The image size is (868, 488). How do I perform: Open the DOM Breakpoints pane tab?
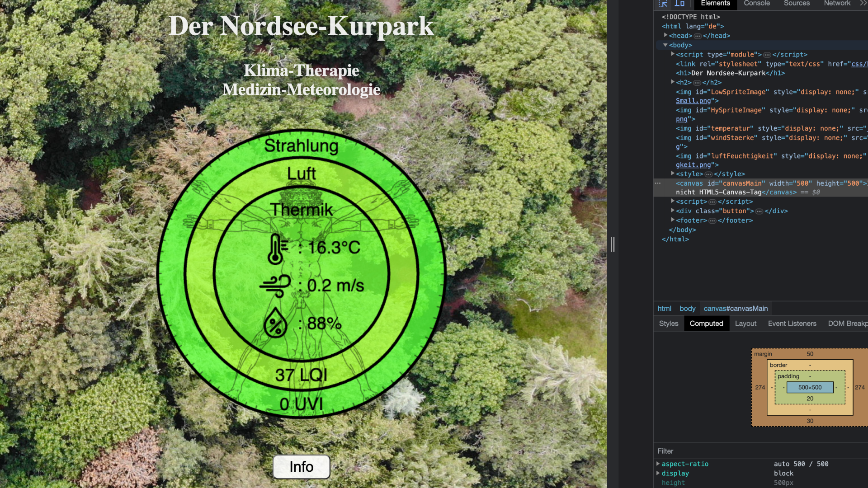pyautogui.click(x=847, y=324)
